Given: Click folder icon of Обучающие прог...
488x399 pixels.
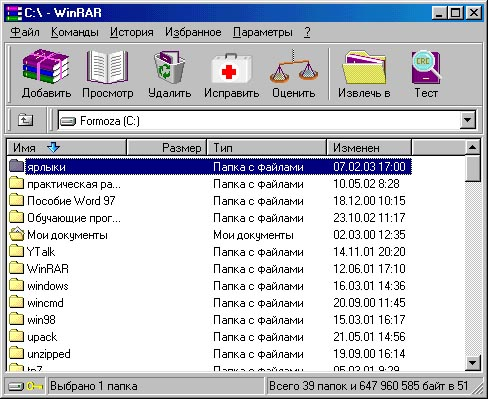Looking at the screenshot, I should [x=16, y=217].
